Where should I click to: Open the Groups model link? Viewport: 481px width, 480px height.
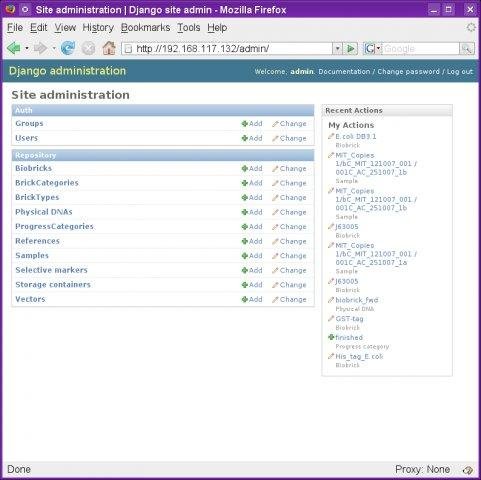(29, 123)
